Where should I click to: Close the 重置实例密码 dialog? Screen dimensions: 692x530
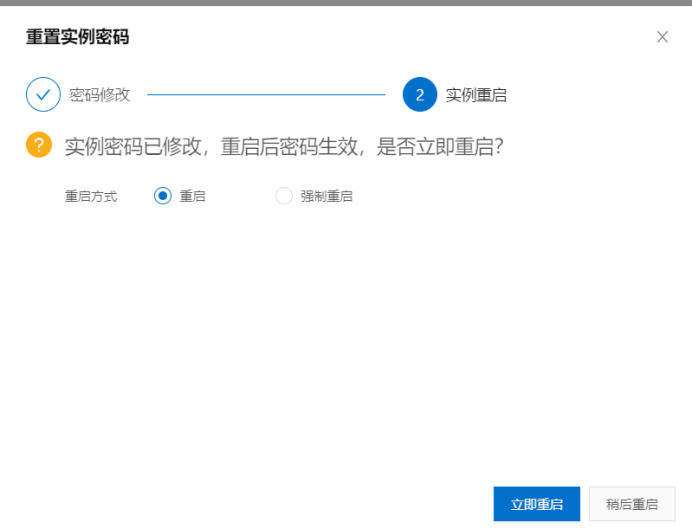[662, 37]
